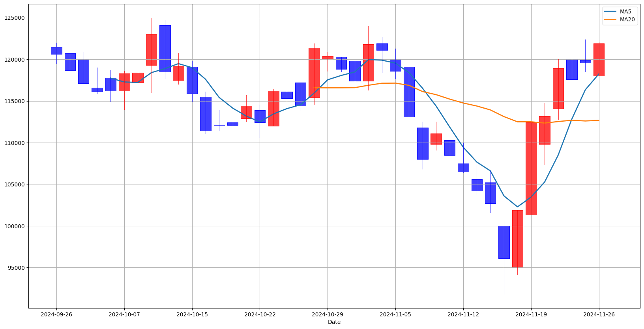Click the 2024-10-22 date tick label

click(260, 314)
